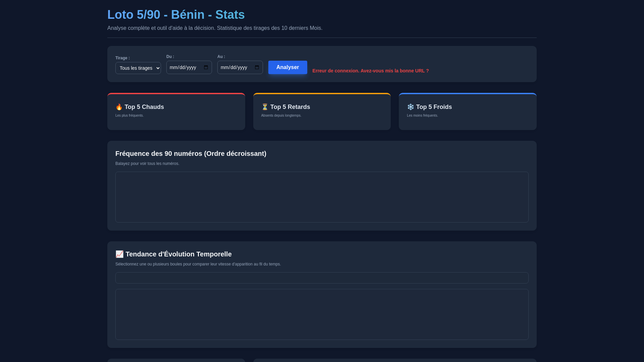Open the calendar picker of 'Du' date
This screenshot has width=644, height=362.
(206, 67)
